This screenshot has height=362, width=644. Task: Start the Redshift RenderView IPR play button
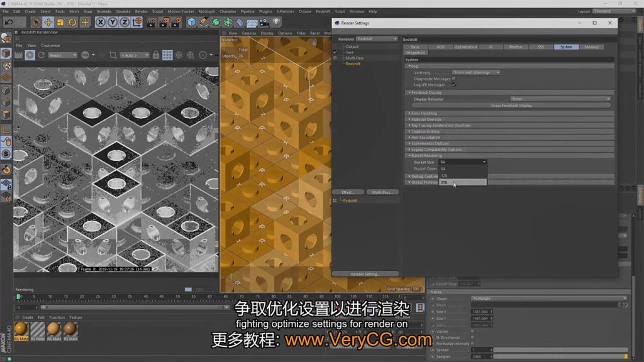point(30,55)
